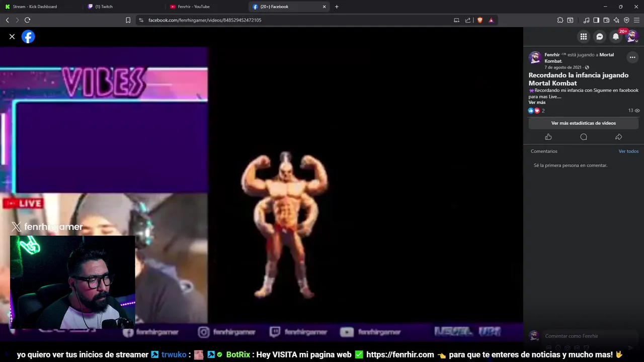Go forward in browser history
Viewport: 644px width, 362px height.
point(17,20)
